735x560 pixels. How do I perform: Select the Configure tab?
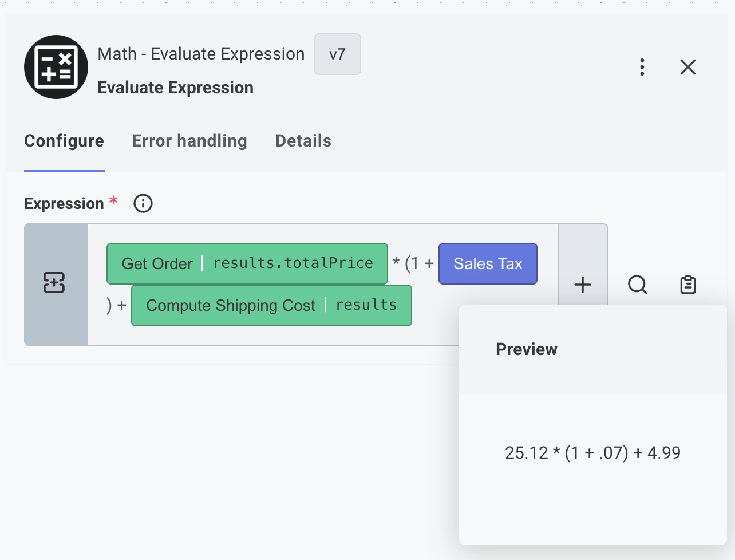coord(64,141)
